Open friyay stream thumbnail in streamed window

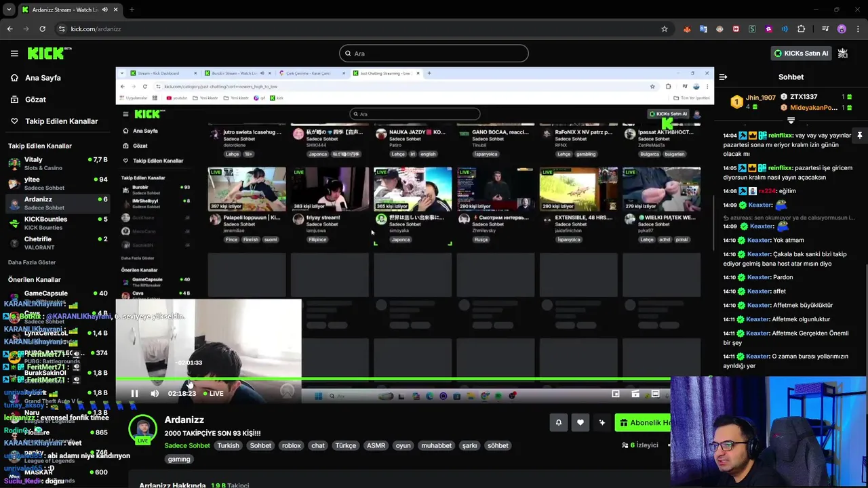330,190
